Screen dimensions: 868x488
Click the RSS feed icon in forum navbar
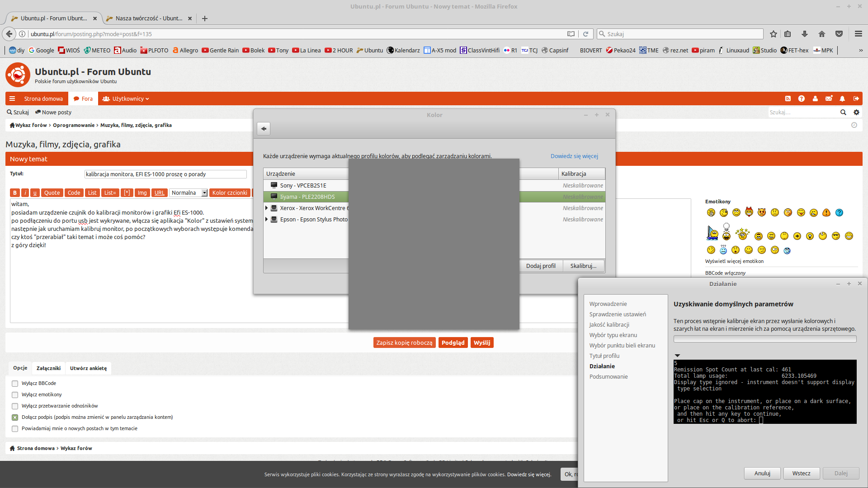coord(788,99)
